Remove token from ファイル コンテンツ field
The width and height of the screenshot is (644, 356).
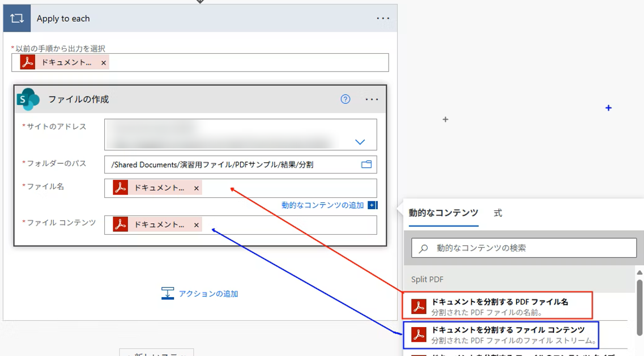pos(197,225)
